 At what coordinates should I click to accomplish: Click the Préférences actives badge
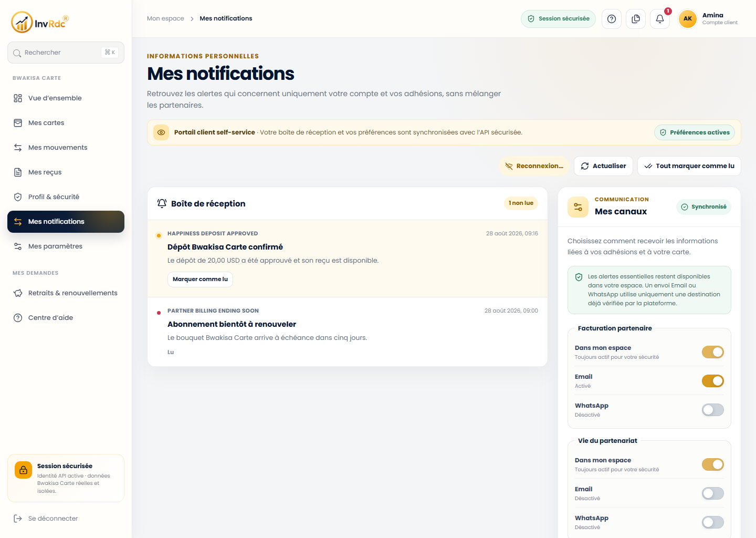[695, 132]
